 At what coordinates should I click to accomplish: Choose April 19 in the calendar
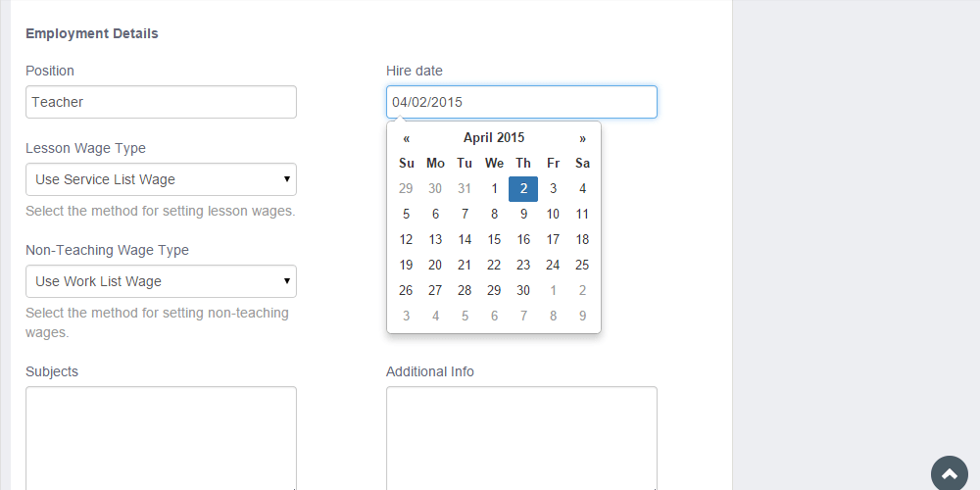407,266
